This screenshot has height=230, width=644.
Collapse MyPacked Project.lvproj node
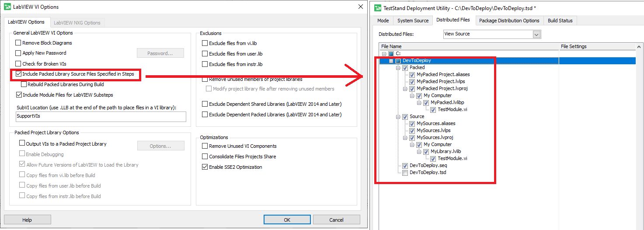tap(405, 89)
